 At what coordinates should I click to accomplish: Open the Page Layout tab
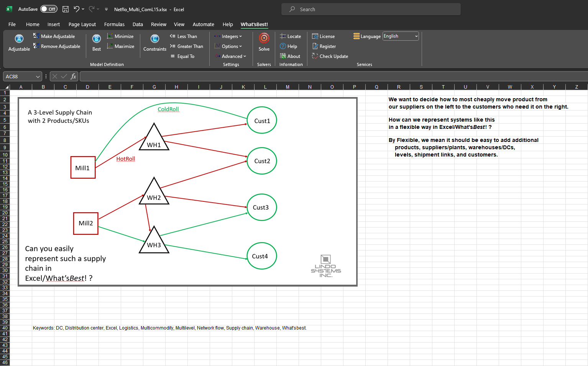pos(82,25)
